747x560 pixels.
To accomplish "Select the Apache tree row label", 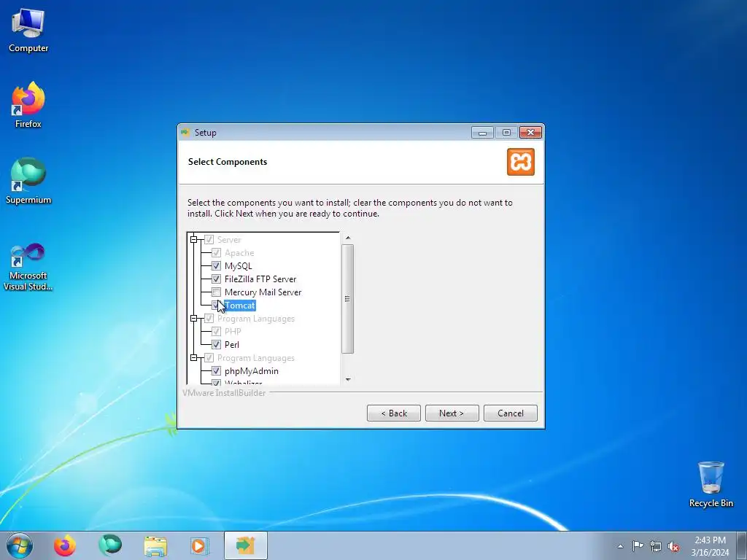I will point(239,253).
